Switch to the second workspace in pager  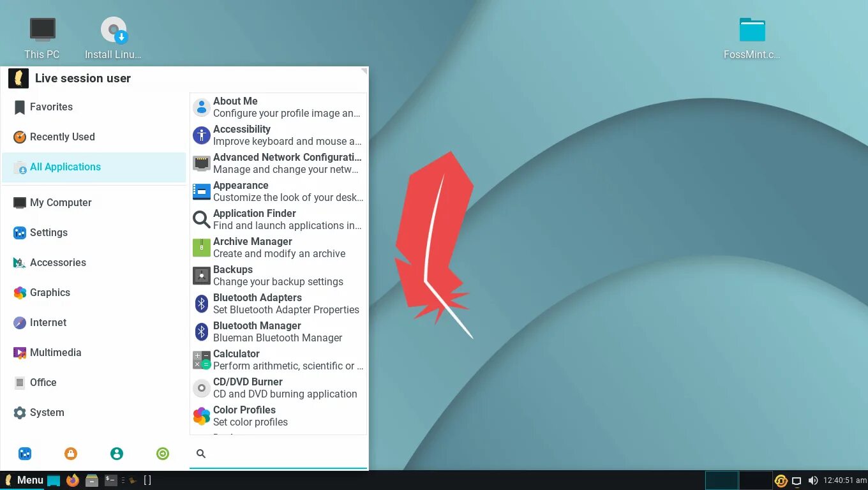(x=756, y=480)
